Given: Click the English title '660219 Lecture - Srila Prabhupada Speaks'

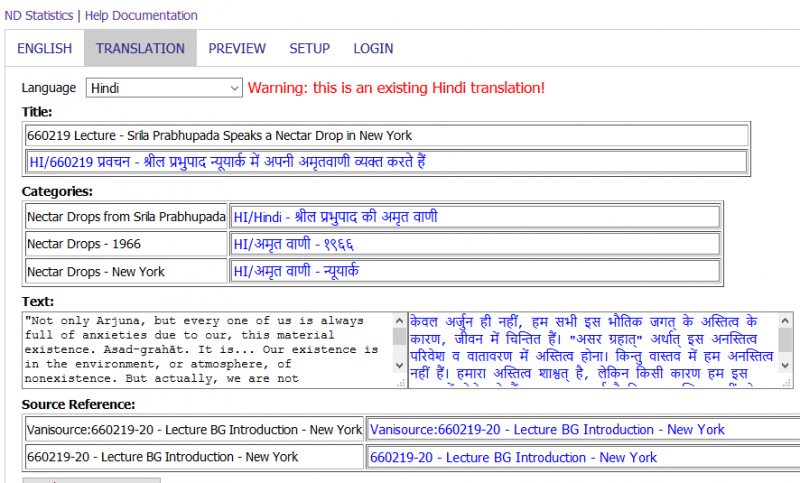Looking at the screenshot, I should coord(386,136).
